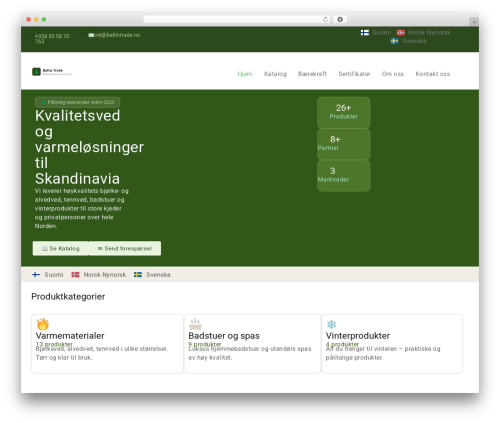Open the Hjem menu item
Viewport: 500px width, 423px height.
(x=245, y=74)
